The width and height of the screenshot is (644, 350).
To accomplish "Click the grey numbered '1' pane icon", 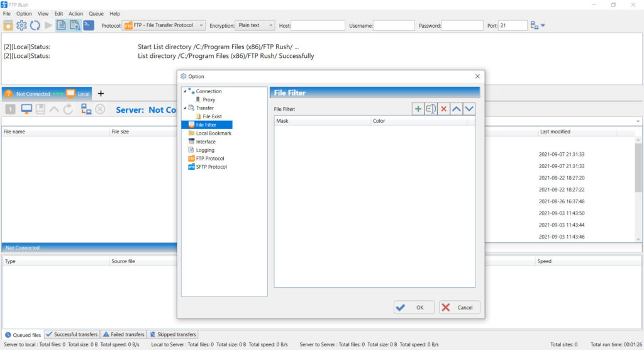I will click(x=10, y=110).
